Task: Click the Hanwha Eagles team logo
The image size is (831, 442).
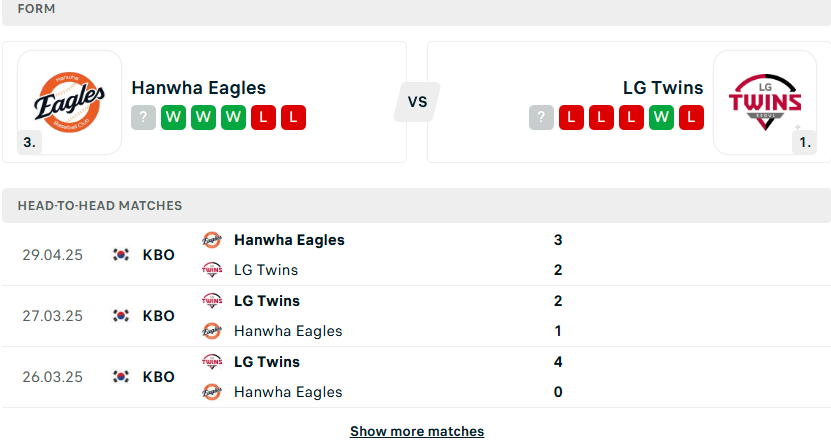Action: coord(69,102)
